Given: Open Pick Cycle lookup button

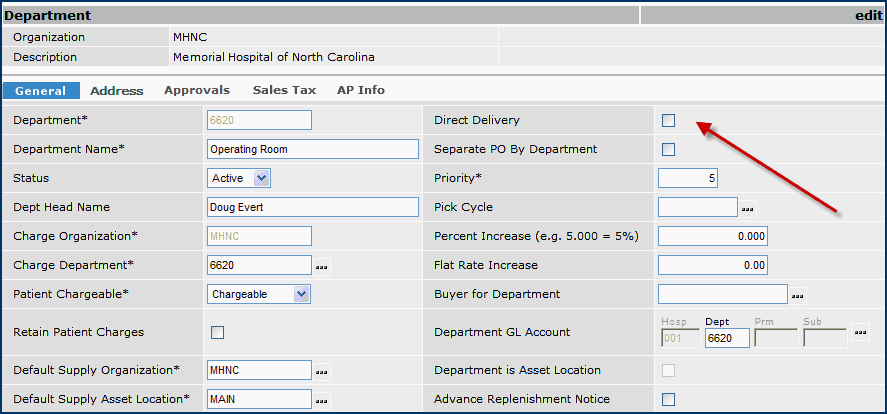Looking at the screenshot, I should click(748, 208).
